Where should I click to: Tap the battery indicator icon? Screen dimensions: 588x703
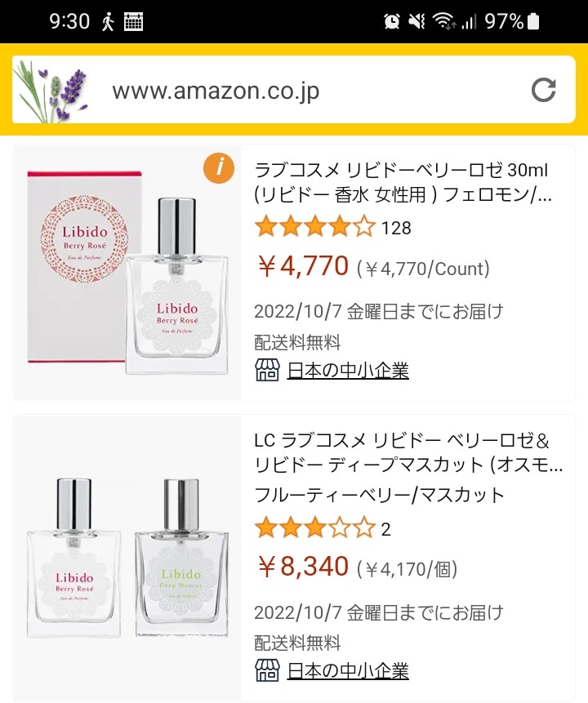[533, 21]
